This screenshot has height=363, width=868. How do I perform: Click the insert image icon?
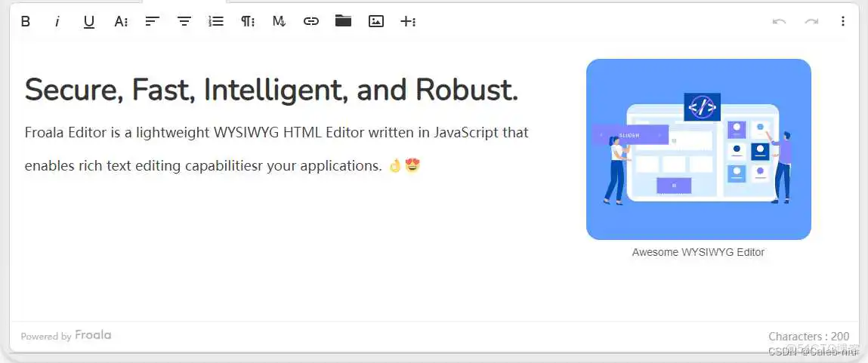tap(376, 21)
